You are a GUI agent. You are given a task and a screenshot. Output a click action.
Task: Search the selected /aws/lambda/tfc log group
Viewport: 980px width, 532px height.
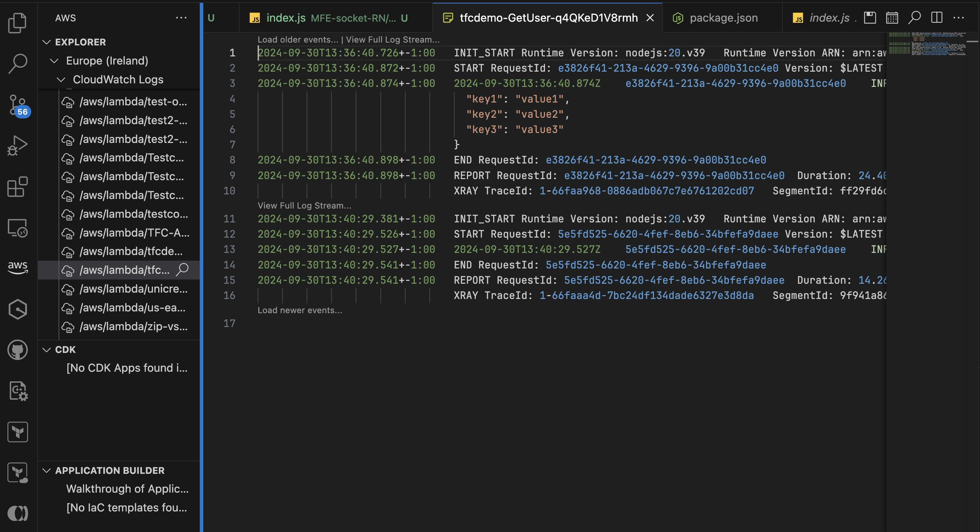pos(182,270)
